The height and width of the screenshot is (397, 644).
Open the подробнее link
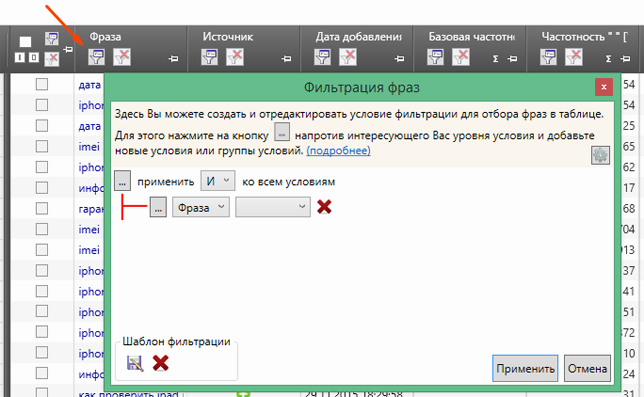pyautogui.click(x=338, y=151)
